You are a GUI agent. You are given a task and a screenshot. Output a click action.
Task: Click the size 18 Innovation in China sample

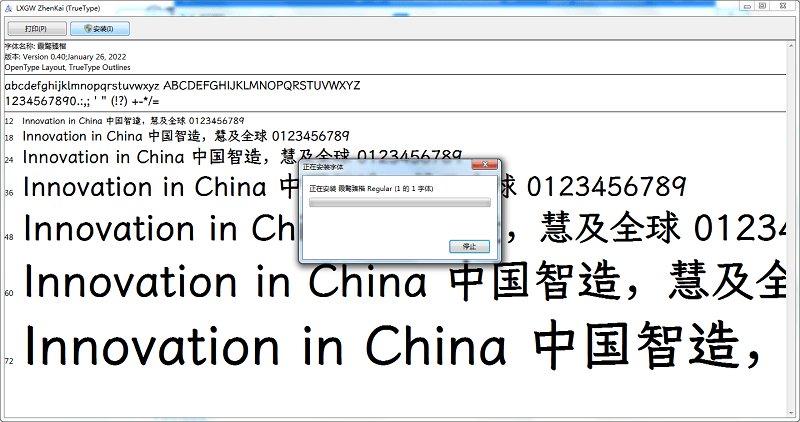coord(186,136)
